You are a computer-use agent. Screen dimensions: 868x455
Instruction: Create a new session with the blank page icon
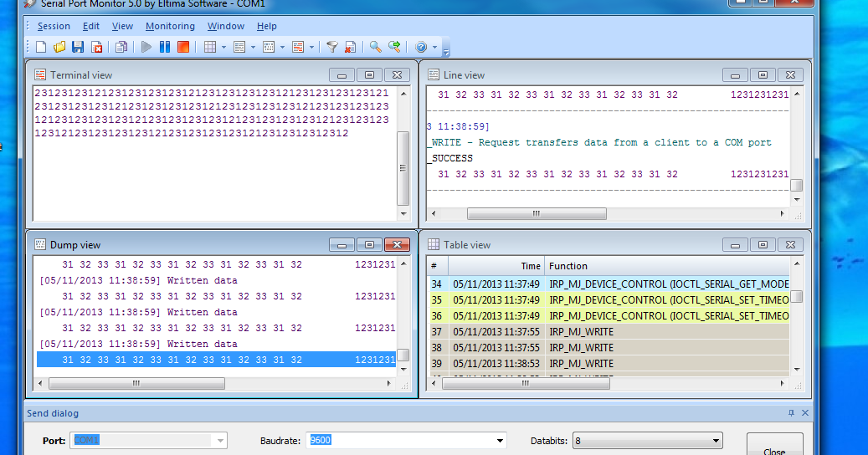tap(41, 47)
